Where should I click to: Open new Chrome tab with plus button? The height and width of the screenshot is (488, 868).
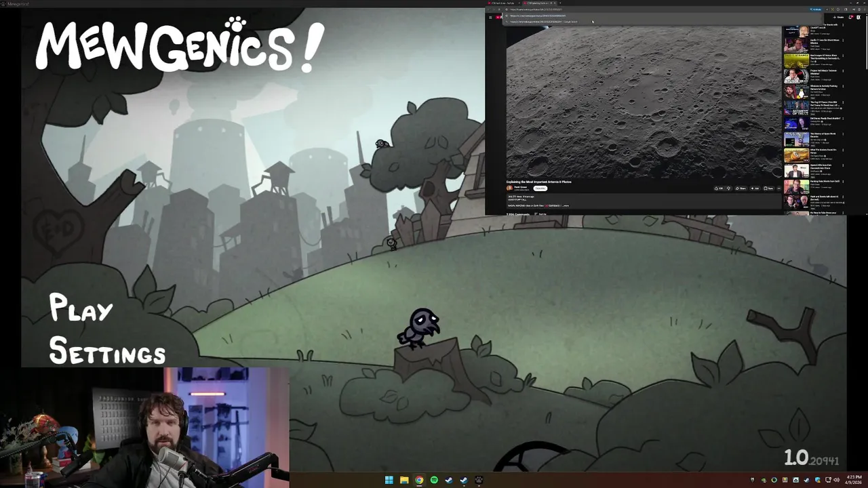pyautogui.click(x=560, y=3)
